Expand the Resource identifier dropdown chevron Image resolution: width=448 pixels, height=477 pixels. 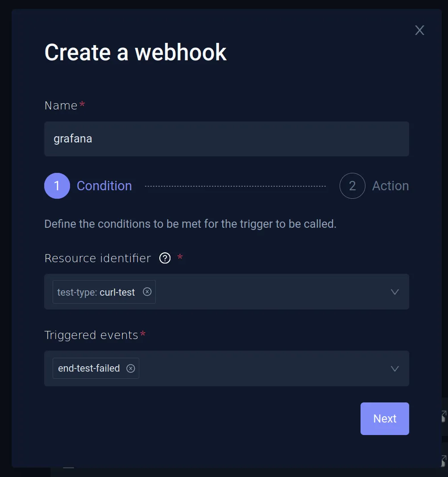394,292
